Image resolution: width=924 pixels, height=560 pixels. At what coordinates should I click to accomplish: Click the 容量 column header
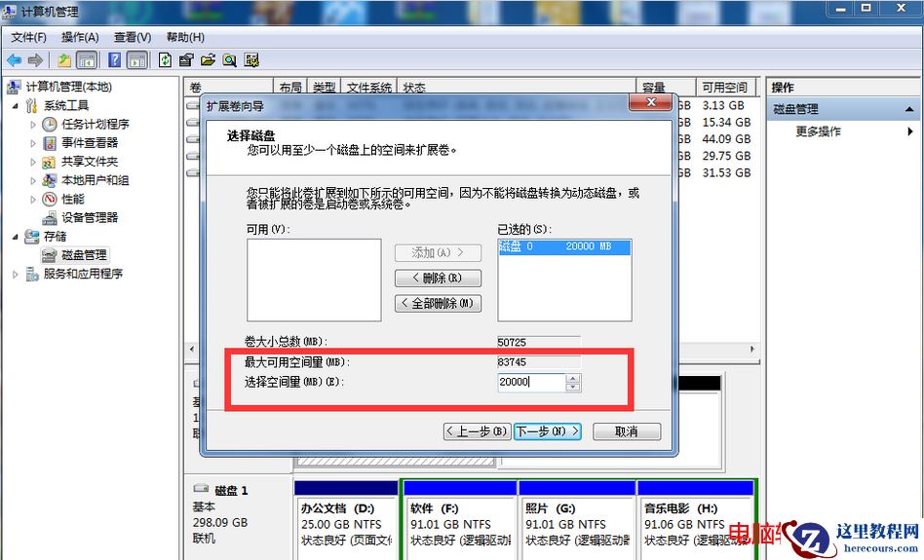(x=666, y=87)
